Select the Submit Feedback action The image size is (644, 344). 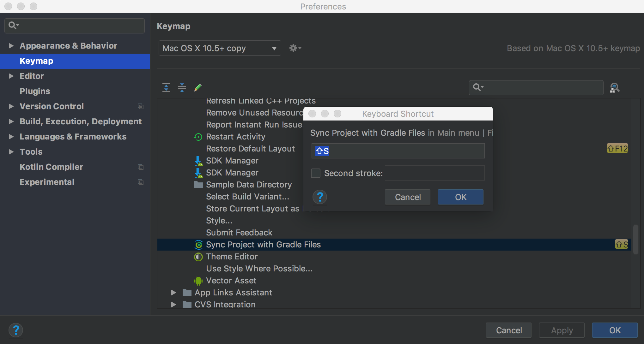239,233
